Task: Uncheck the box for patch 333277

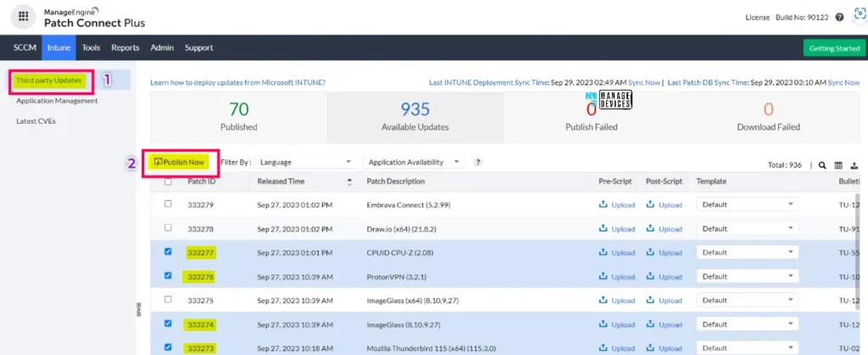Action: (x=169, y=252)
